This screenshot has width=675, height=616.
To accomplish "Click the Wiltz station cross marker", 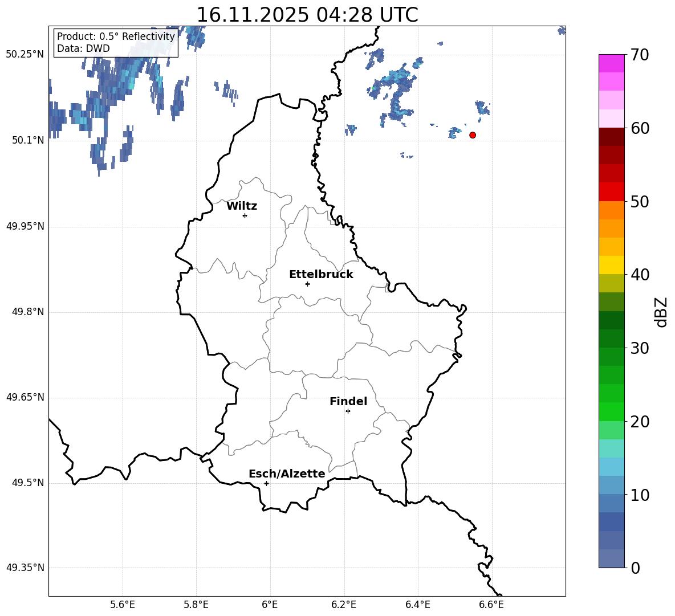I will 245,215.
